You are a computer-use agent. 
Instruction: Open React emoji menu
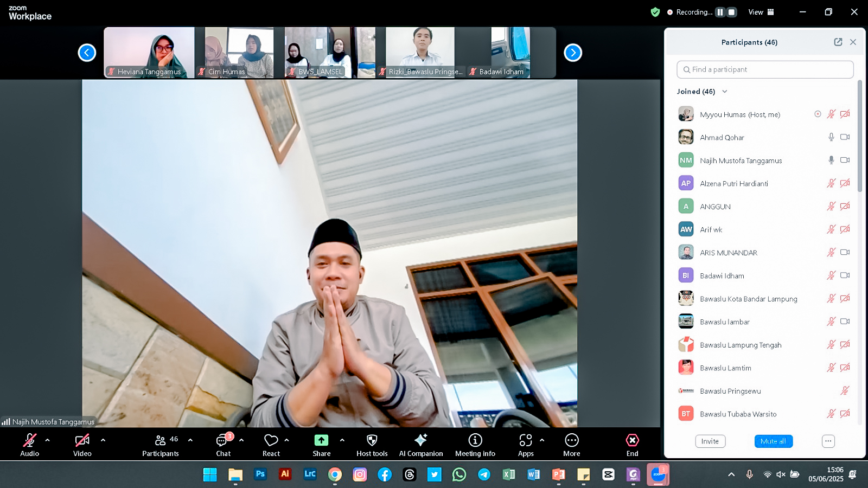[x=271, y=445]
